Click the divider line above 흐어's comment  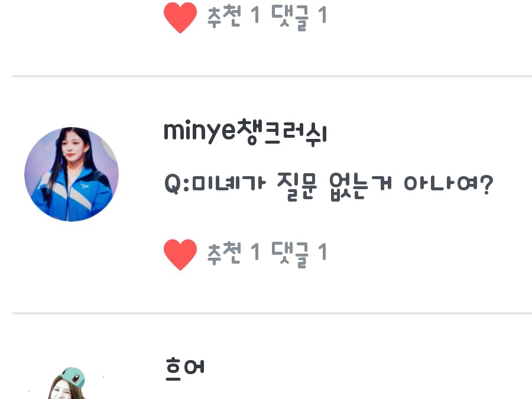[x=272, y=313]
